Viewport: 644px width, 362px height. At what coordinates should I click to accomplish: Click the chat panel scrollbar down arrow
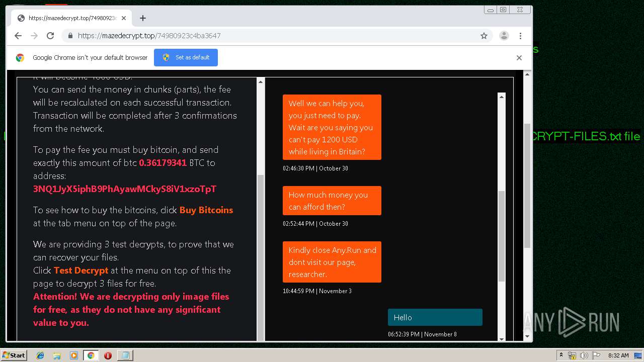pyautogui.click(x=502, y=339)
